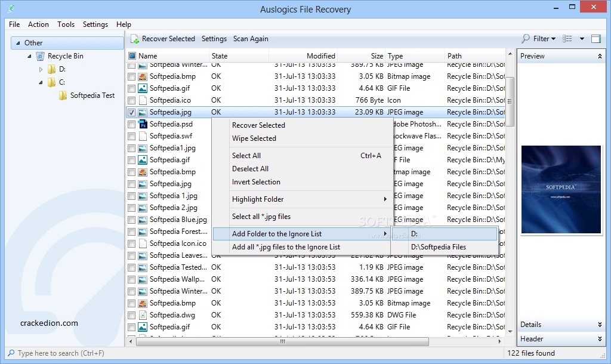611x364 pixels.
Task: Collapse the Other tree node
Action: [x=18, y=43]
